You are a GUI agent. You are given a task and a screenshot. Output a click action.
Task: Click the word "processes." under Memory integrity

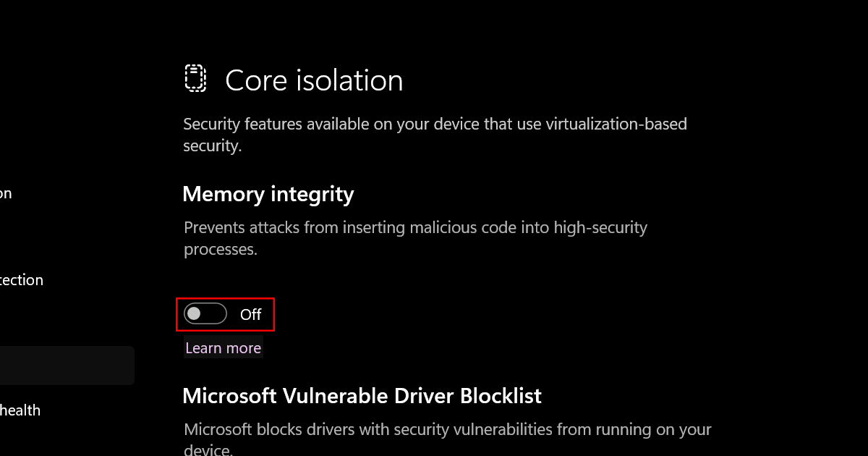coord(220,250)
